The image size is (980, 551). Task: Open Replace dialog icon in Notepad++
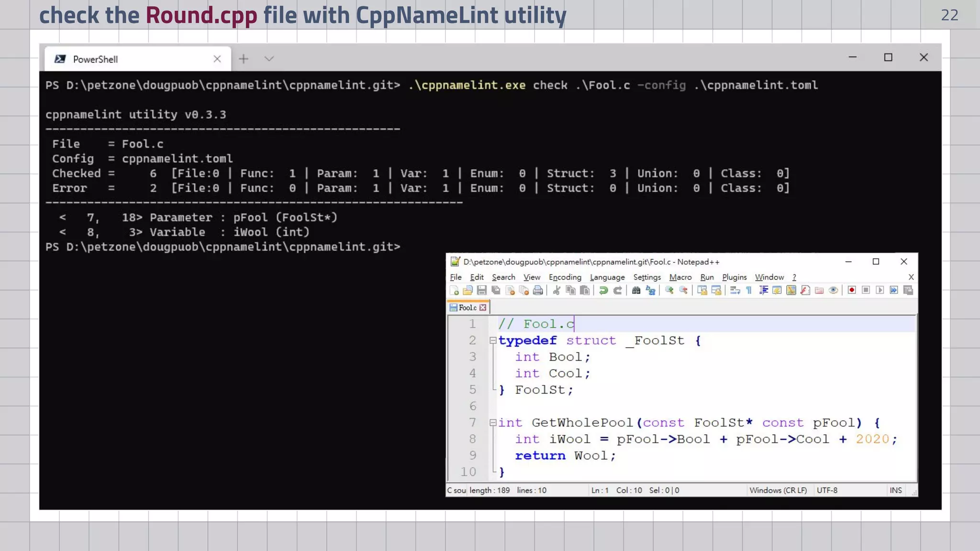(x=650, y=290)
